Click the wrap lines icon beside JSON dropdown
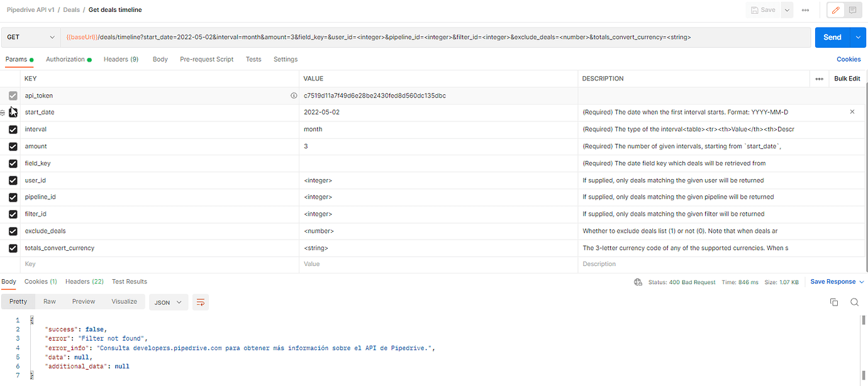This screenshot has height=386, width=868. (200, 302)
